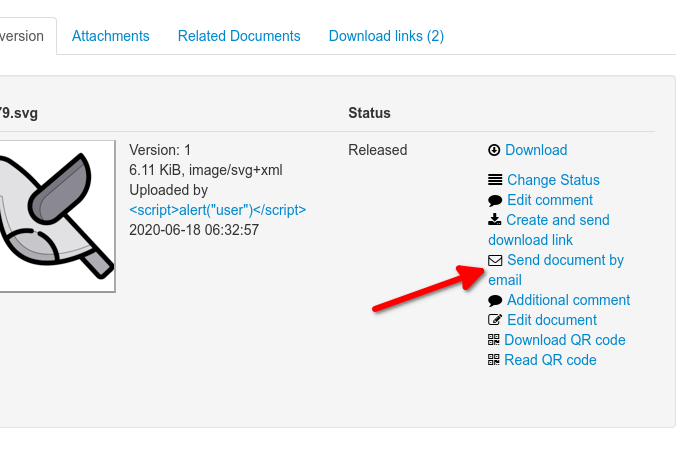Click the download circle-arrow icon
The height and width of the screenshot is (462, 690).
494,150
